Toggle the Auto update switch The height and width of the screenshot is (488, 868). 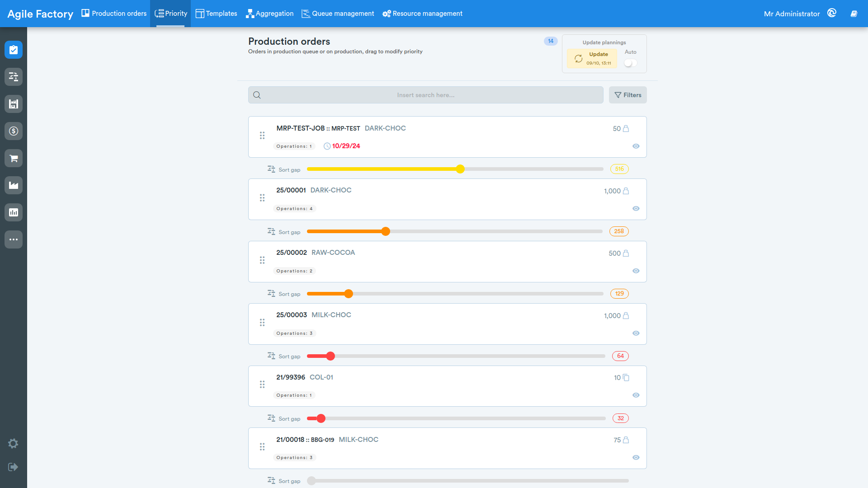click(630, 63)
